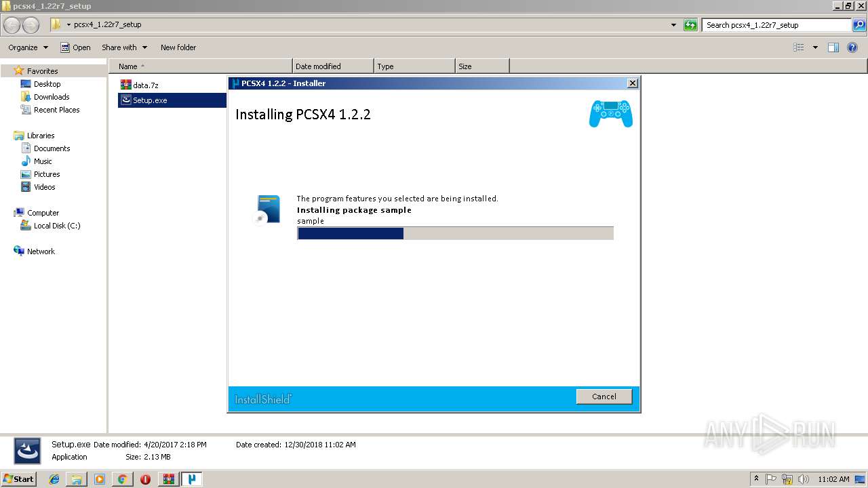The height and width of the screenshot is (488, 868).
Task: Open the Pictures library
Action: [x=47, y=174]
